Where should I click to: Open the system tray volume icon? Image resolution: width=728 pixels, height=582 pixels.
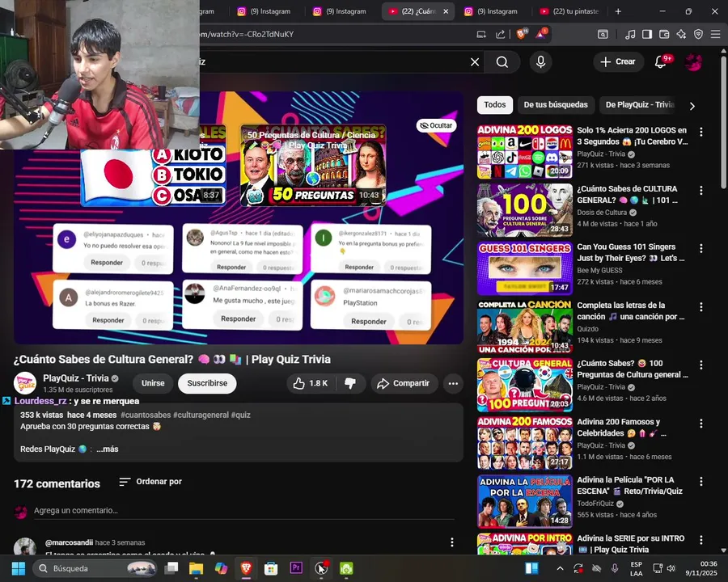click(x=671, y=568)
